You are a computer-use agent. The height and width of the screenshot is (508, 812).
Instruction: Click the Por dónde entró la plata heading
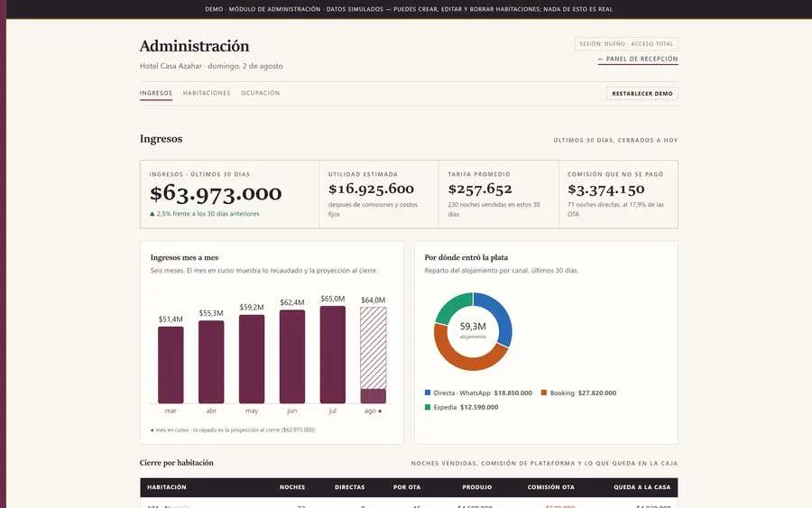[x=466, y=257]
